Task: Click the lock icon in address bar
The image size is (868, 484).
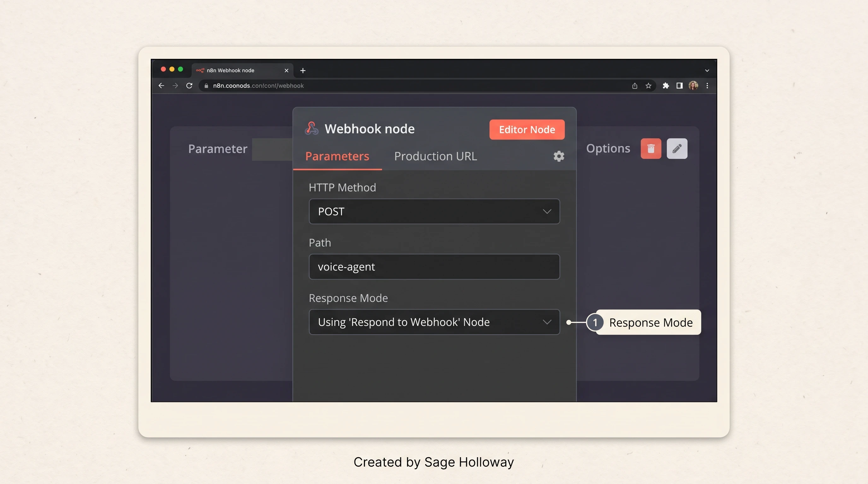Action: point(206,86)
